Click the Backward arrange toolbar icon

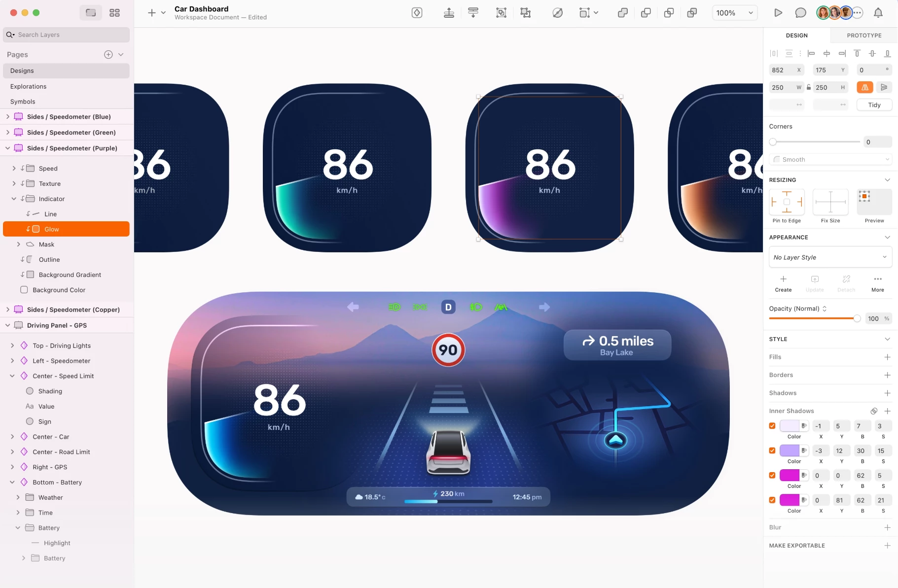[473, 13]
